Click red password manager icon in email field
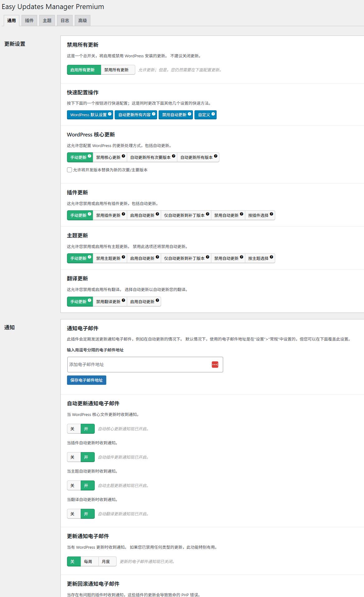Image resolution: width=364 pixels, height=597 pixels. [x=215, y=365]
